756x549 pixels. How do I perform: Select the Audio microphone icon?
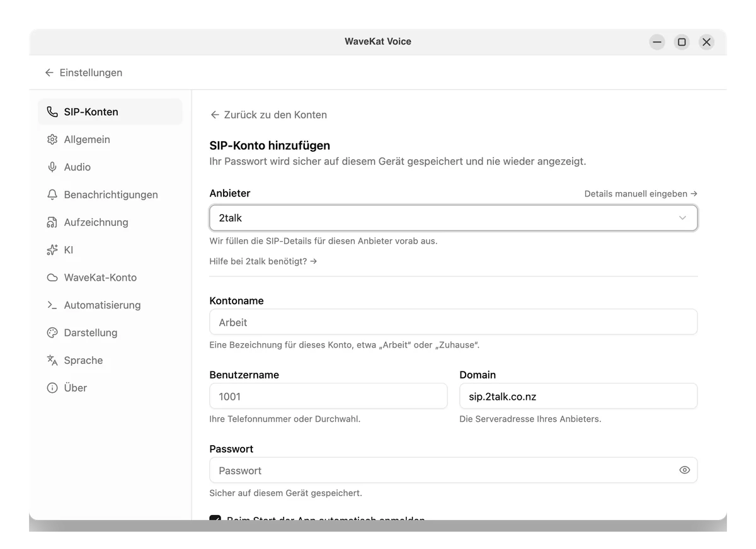click(52, 167)
